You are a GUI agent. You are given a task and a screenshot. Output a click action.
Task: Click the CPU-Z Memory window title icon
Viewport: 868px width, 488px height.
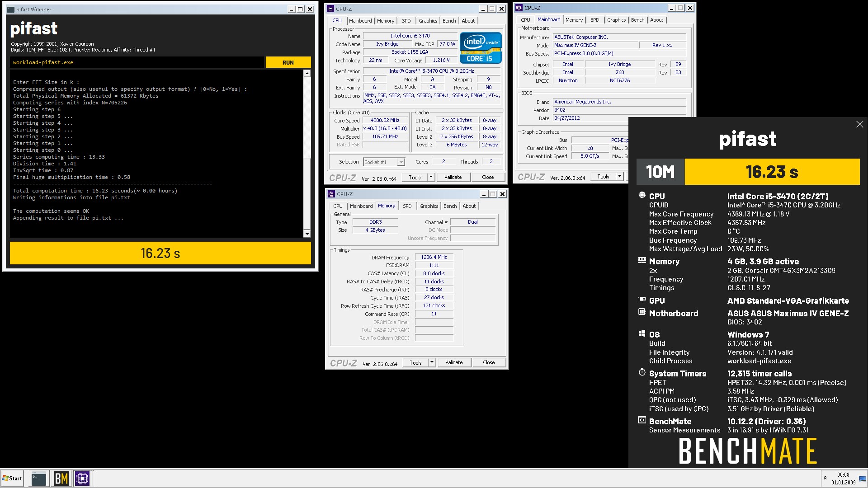tap(331, 194)
